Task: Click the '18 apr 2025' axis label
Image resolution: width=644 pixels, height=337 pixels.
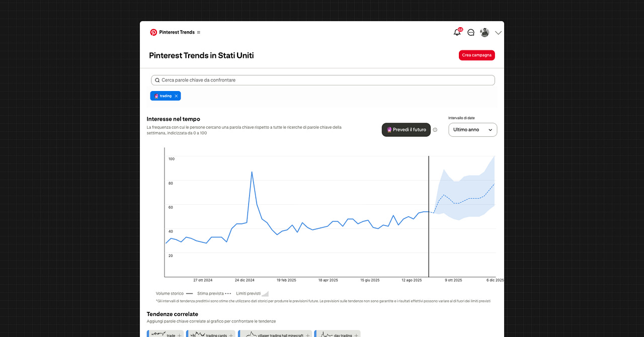Action: tap(328, 280)
